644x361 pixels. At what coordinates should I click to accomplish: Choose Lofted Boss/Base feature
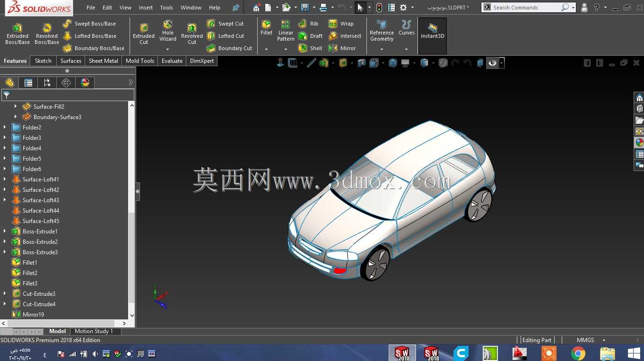(89, 36)
